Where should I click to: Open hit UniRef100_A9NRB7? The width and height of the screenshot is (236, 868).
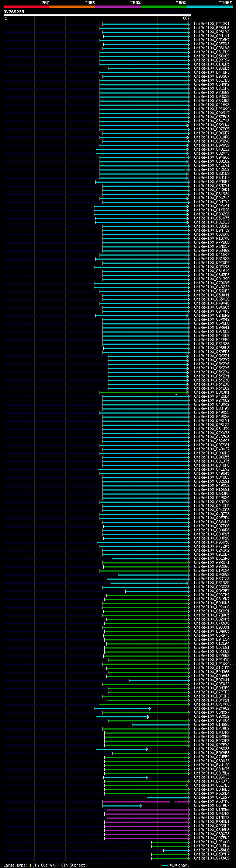click(212, 182)
